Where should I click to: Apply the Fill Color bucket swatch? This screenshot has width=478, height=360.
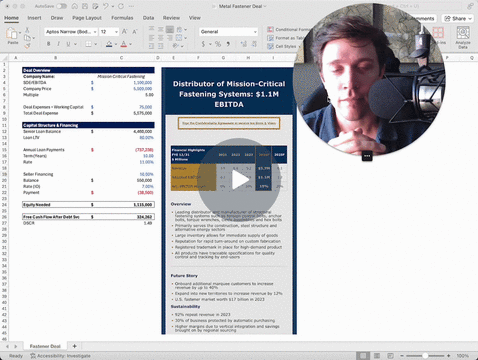click(x=109, y=44)
